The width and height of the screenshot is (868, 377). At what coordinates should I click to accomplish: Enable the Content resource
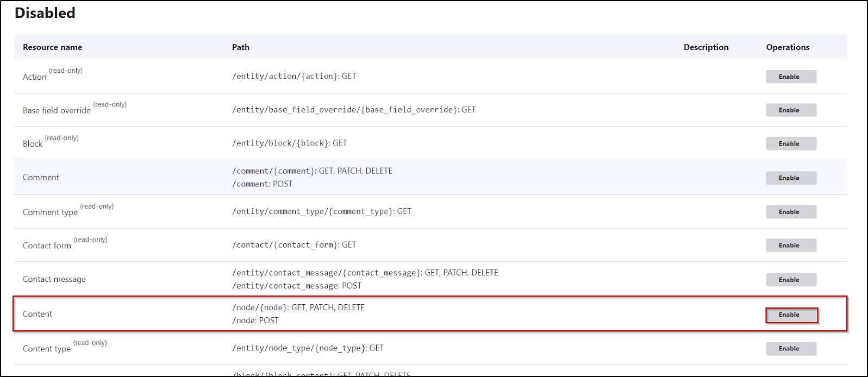(791, 315)
